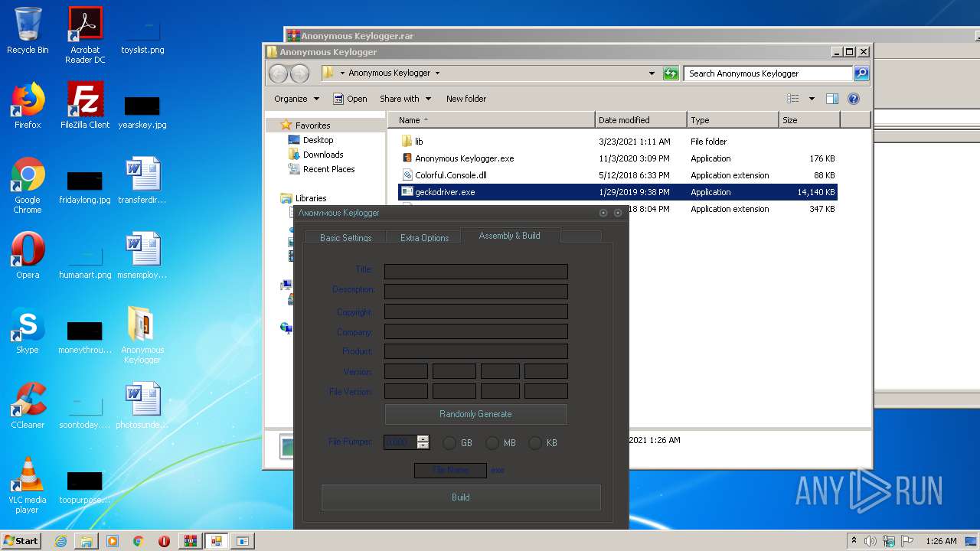Focus the Search Anonymous Keylogger box
Image resolution: width=980 pixels, height=551 pixels.
point(768,73)
